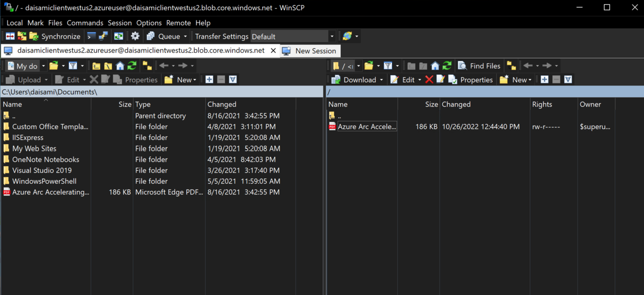Screen dimensions: 644x295
Task: Toggle remote directory tree icon
Action: point(511,66)
